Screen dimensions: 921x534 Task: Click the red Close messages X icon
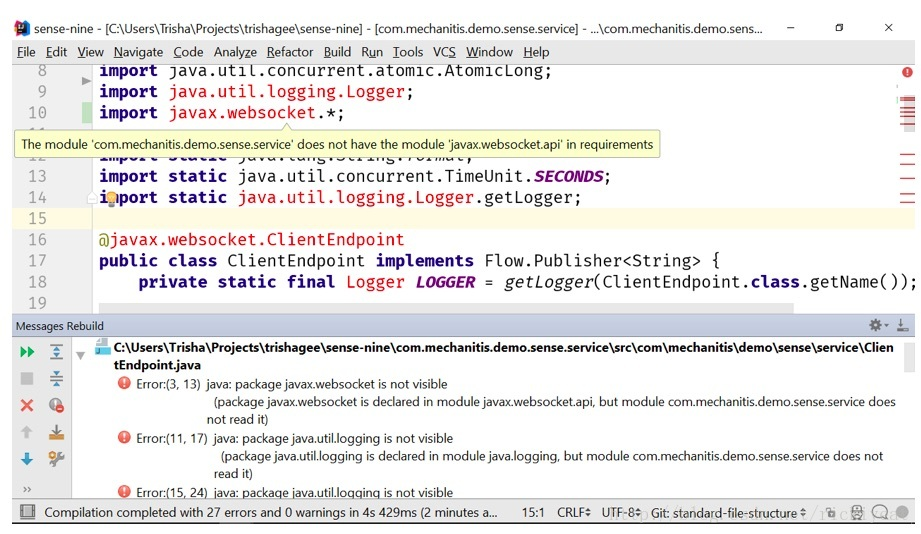click(27, 405)
